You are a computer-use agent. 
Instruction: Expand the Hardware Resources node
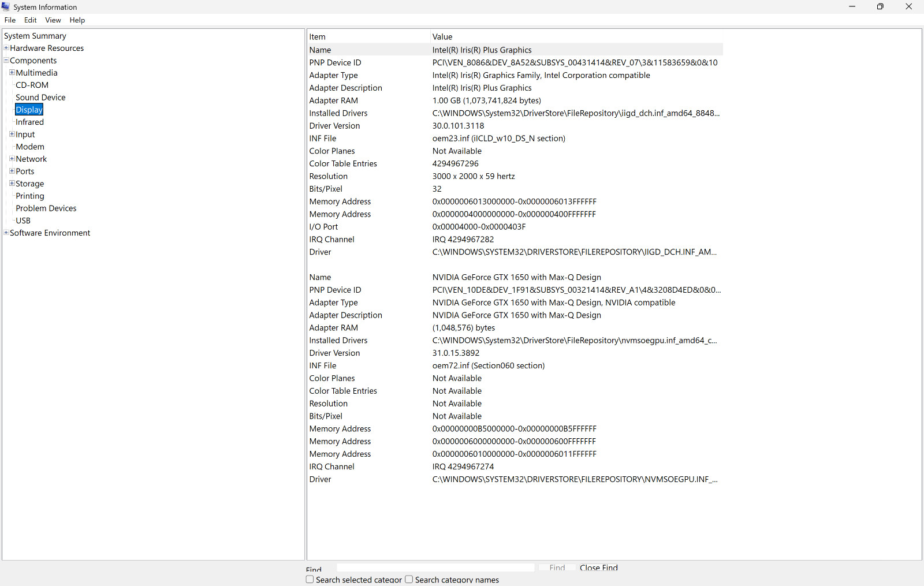point(6,48)
